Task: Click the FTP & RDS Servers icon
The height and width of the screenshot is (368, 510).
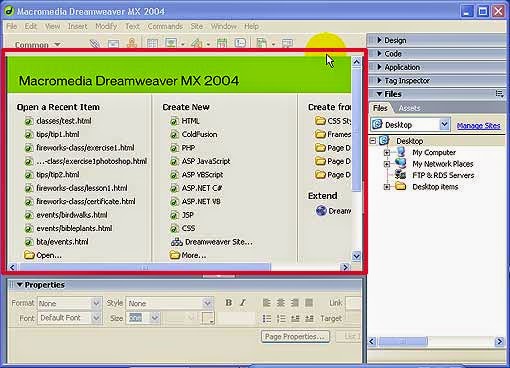Action: [400, 175]
